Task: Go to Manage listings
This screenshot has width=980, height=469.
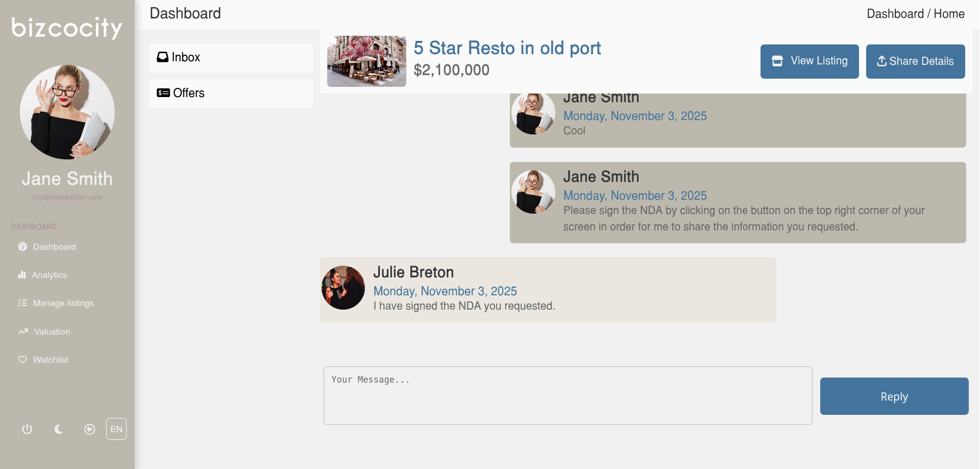Action: (x=63, y=303)
